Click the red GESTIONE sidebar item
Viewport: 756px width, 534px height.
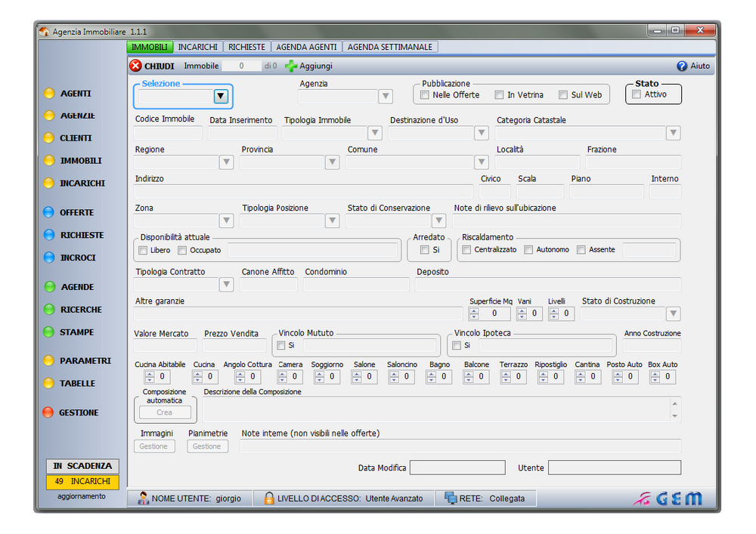[x=79, y=413]
